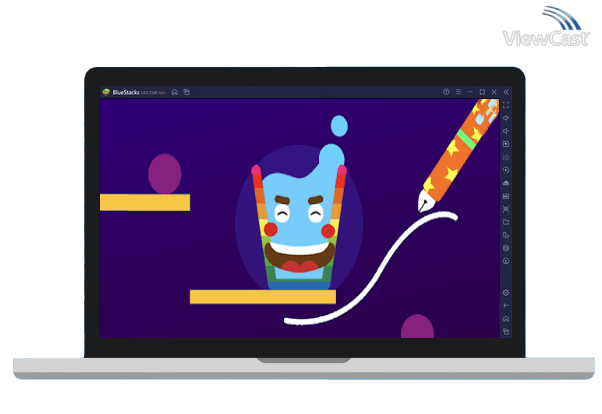Maximize the BlueStacks window
The image size is (602, 414).
[x=482, y=92]
